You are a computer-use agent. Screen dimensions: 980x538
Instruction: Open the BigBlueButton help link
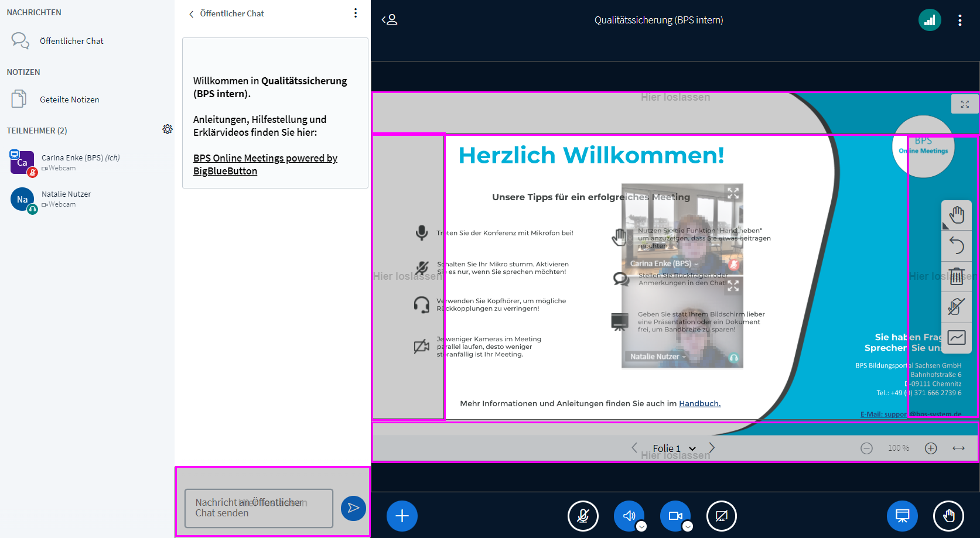[x=265, y=164]
